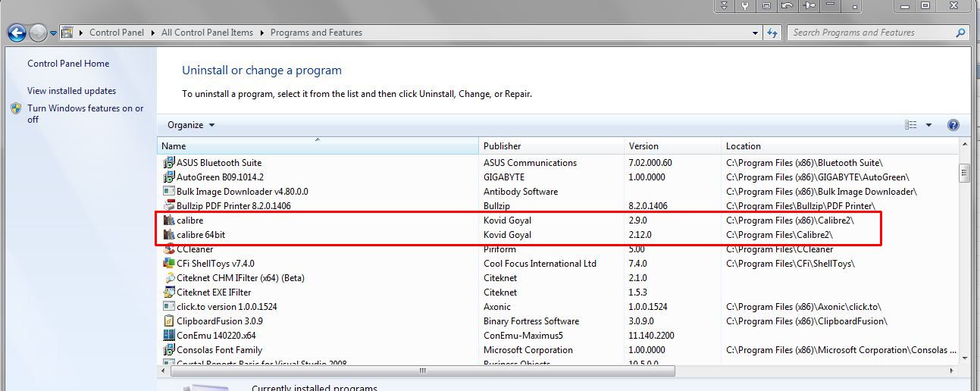Image resolution: width=980 pixels, height=391 pixels.
Task: Sort by the Version column header
Action: click(673, 146)
